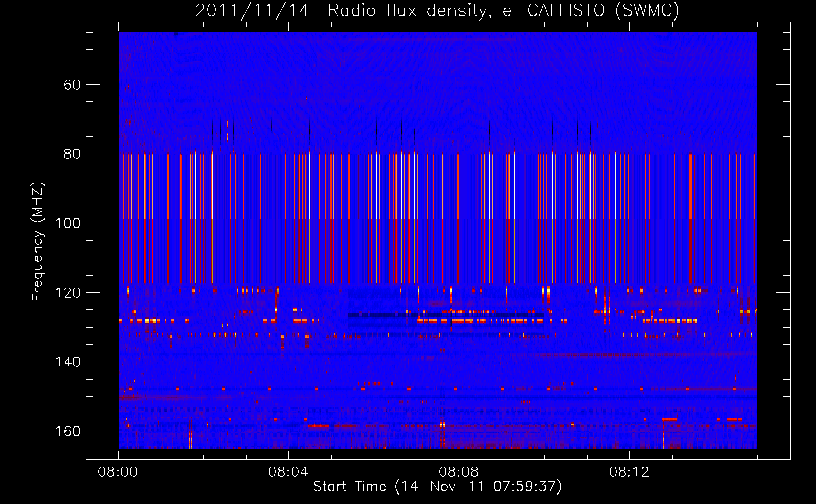Screen dimensions: 816x504
Task: Click the '80' frequency tick label
Action: 72,154
